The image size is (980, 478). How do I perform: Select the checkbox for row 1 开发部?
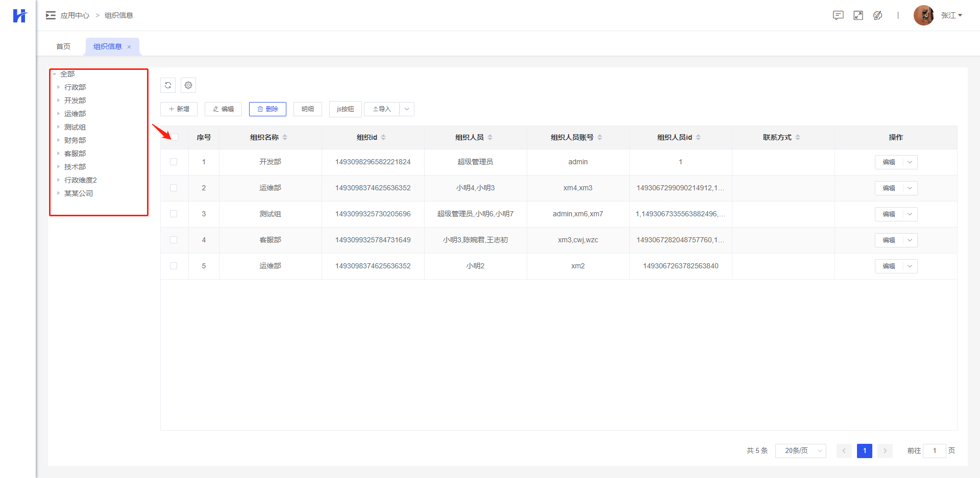point(174,162)
